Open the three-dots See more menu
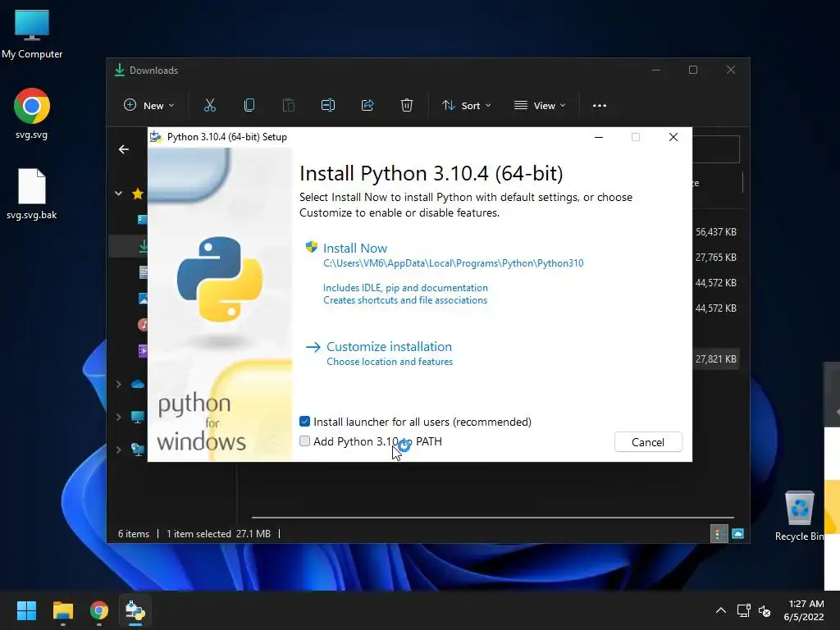 [600, 106]
